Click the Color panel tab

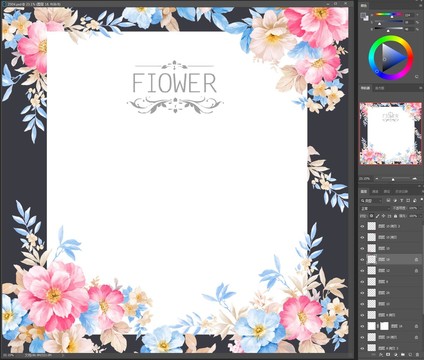point(364,6)
